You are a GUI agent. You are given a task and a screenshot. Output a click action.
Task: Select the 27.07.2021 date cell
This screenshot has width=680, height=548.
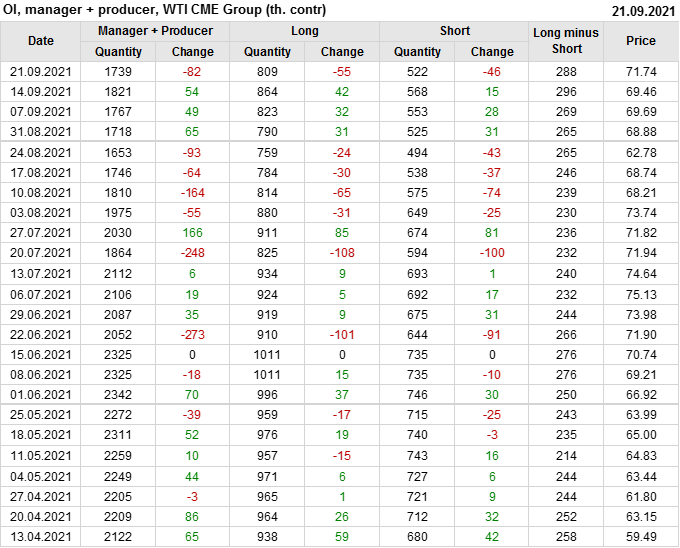click(41, 233)
